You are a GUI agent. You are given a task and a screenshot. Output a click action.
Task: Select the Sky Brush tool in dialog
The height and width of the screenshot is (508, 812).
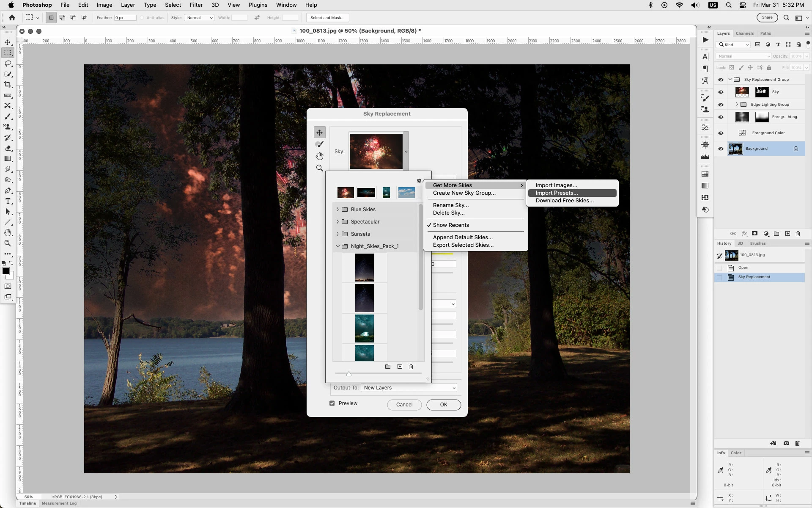point(319,144)
